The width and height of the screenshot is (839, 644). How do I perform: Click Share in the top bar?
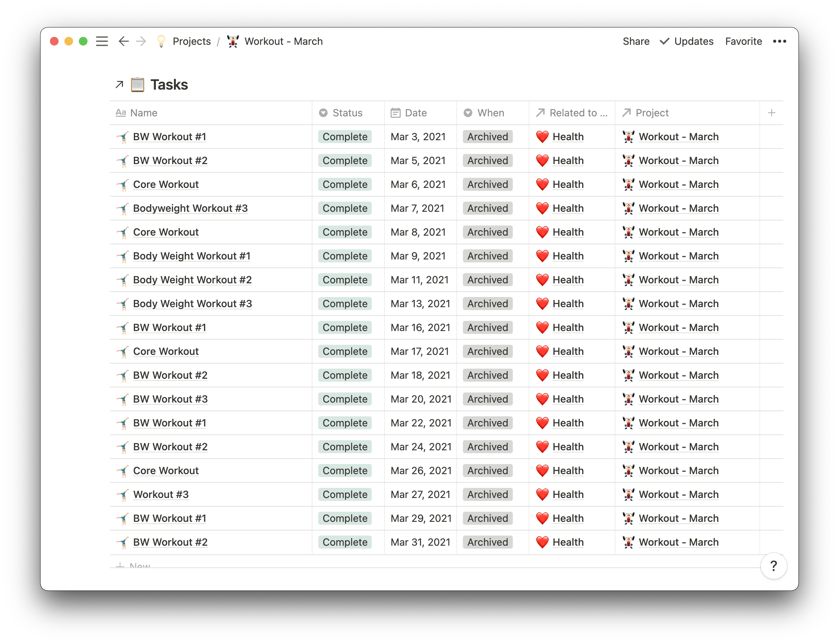636,42
